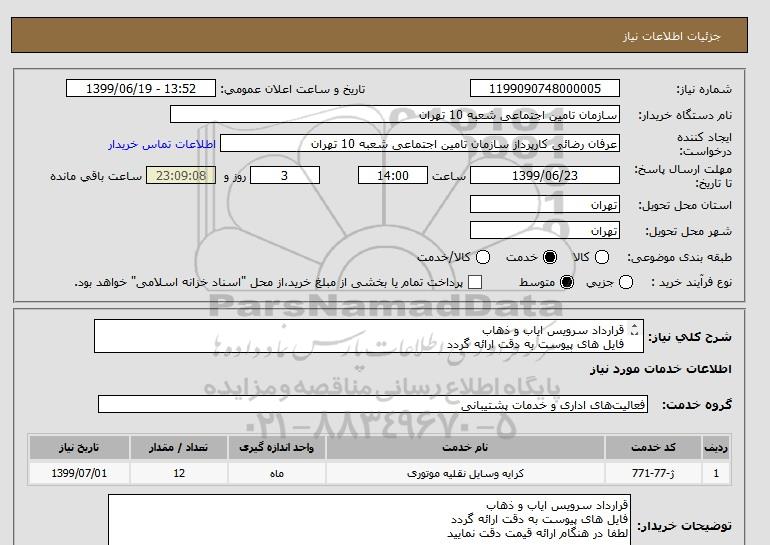Select the خدمت radio button
Image resolution: width=770 pixels, height=545 pixels.
pyautogui.click(x=550, y=257)
